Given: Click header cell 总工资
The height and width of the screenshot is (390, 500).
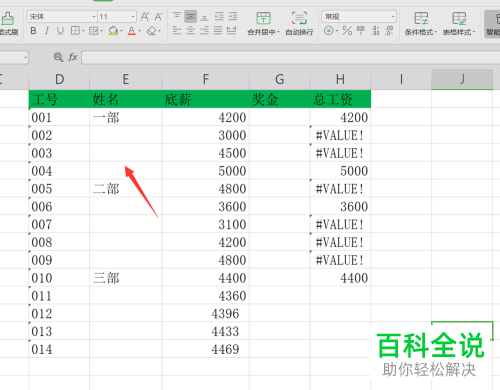Looking at the screenshot, I should [x=340, y=99].
